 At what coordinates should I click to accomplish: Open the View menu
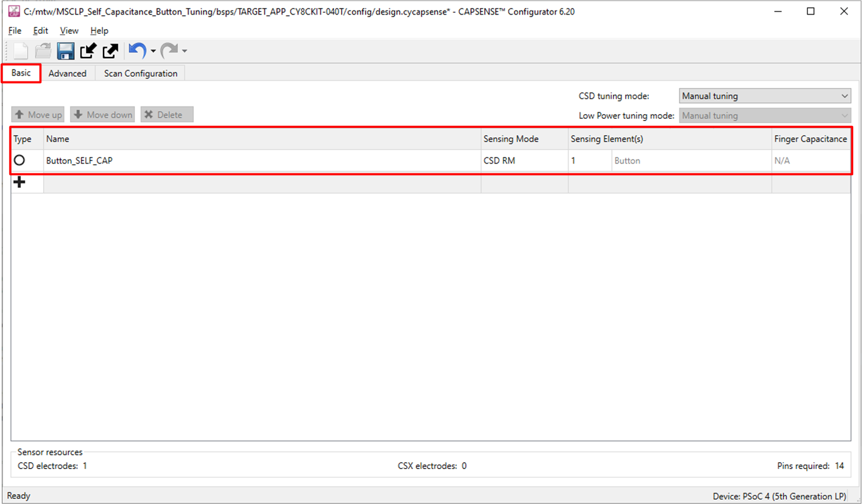[x=69, y=31]
